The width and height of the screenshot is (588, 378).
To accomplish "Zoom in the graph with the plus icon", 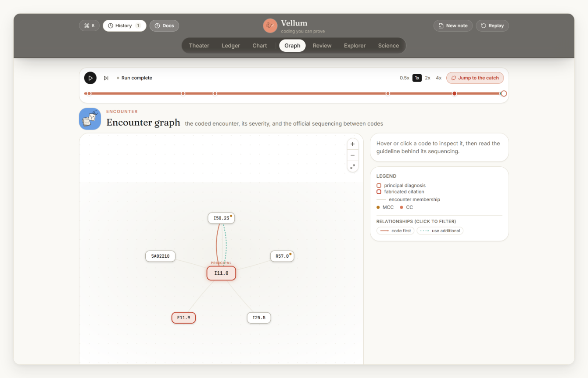I will [353, 144].
